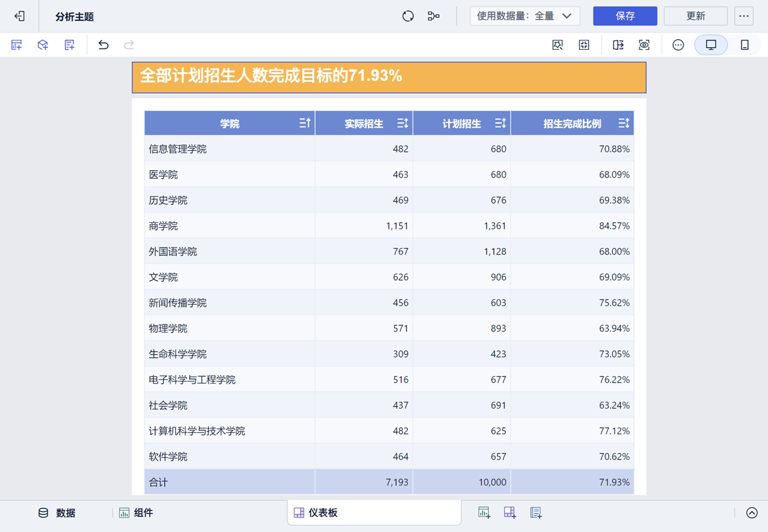Screen dimensions: 768x532
Task: Click the 906 planned value for 文学院
Action: point(498,277)
